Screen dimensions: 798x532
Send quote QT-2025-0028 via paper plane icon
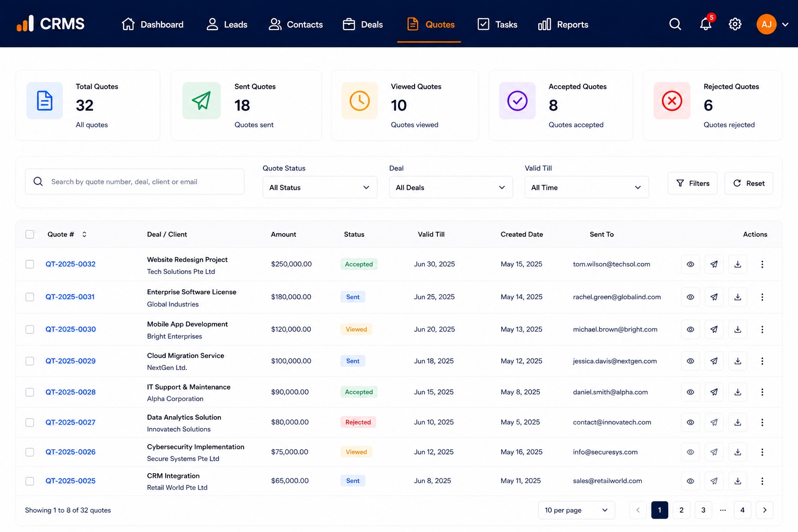pyautogui.click(x=714, y=392)
